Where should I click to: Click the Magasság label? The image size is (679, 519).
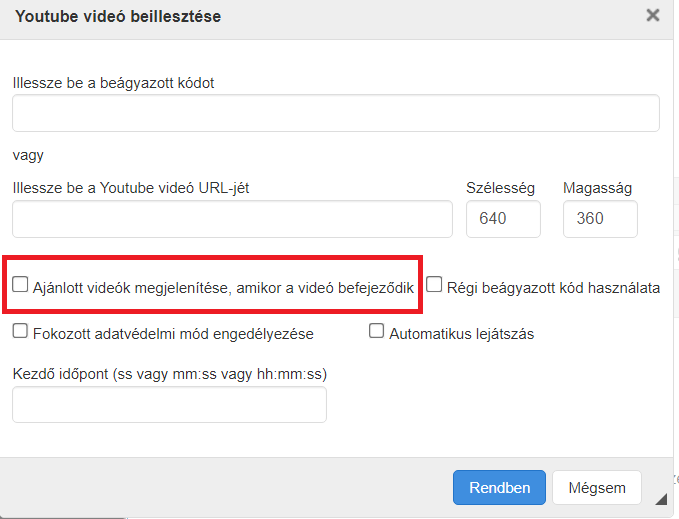click(x=597, y=188)
